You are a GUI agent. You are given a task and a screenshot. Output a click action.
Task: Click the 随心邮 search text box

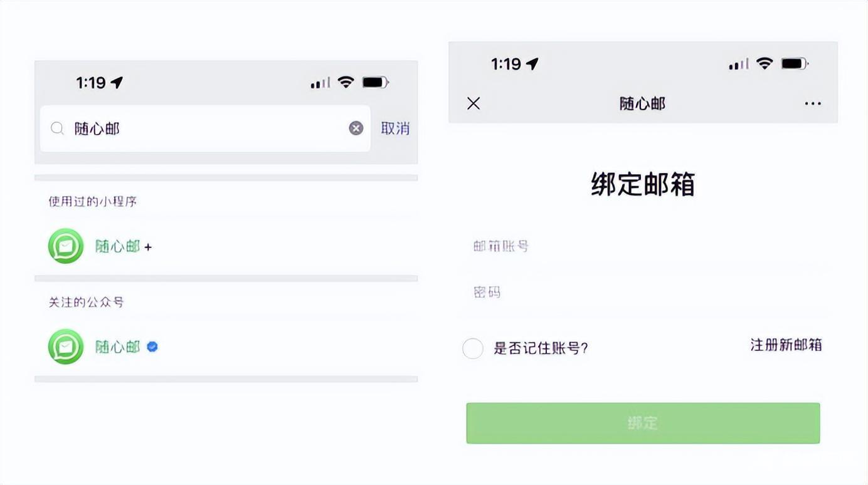click(x=207, y=128)
